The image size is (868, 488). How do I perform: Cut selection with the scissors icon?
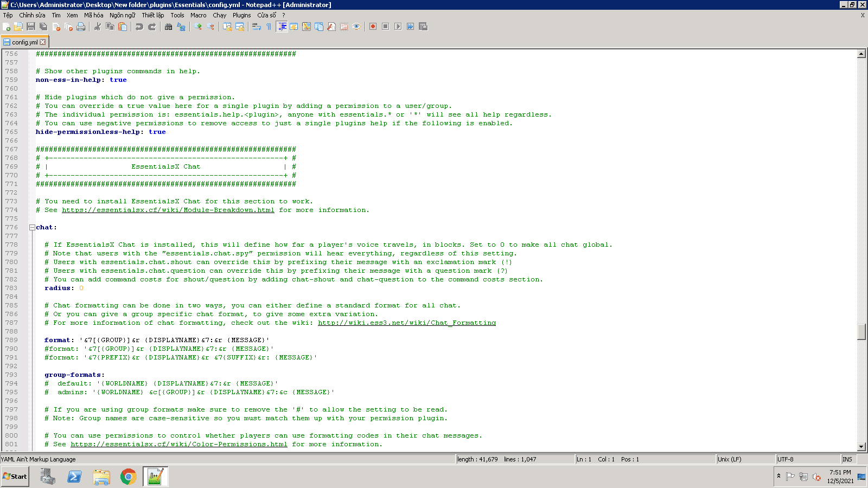98,27
